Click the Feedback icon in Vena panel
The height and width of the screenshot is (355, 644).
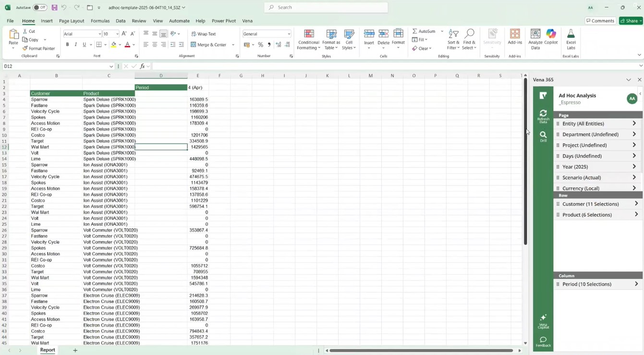click(543, 342)
